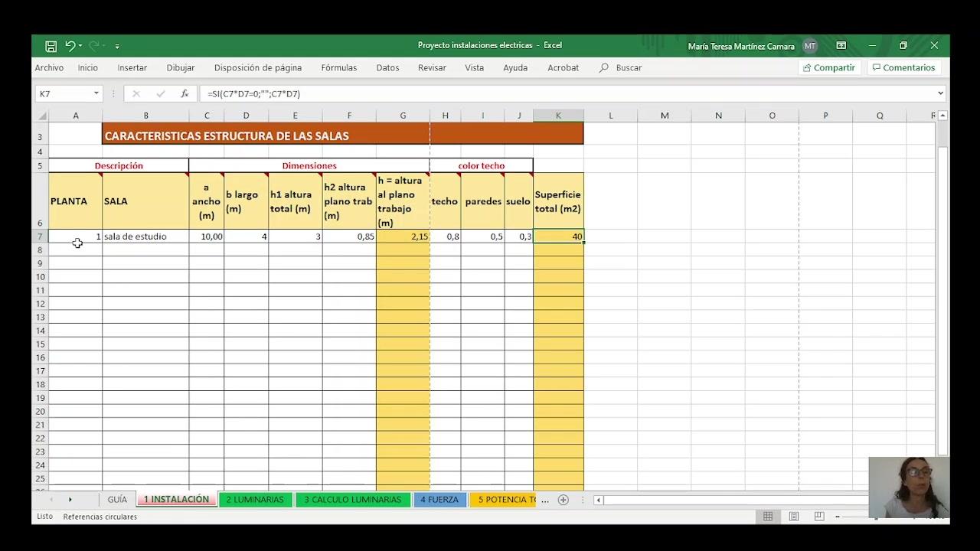Click into the formula bar text
Screen dimensions: 980x551
pos(567,93)
